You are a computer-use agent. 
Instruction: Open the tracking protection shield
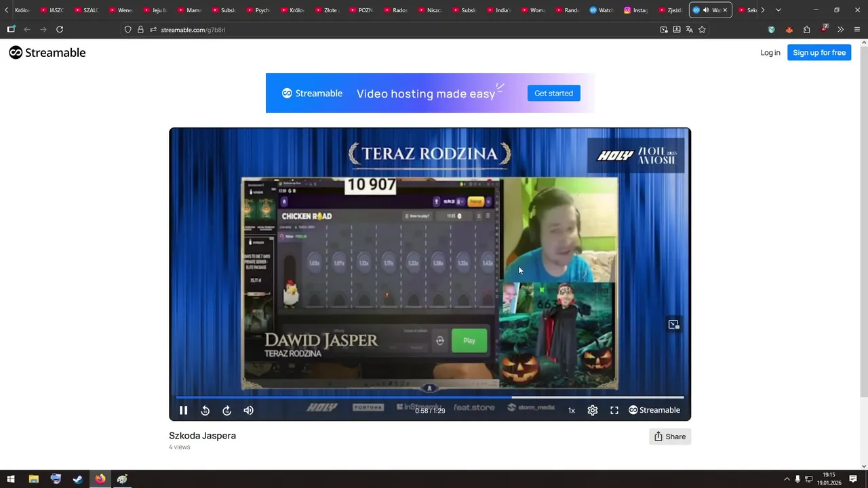coord(127,29)
